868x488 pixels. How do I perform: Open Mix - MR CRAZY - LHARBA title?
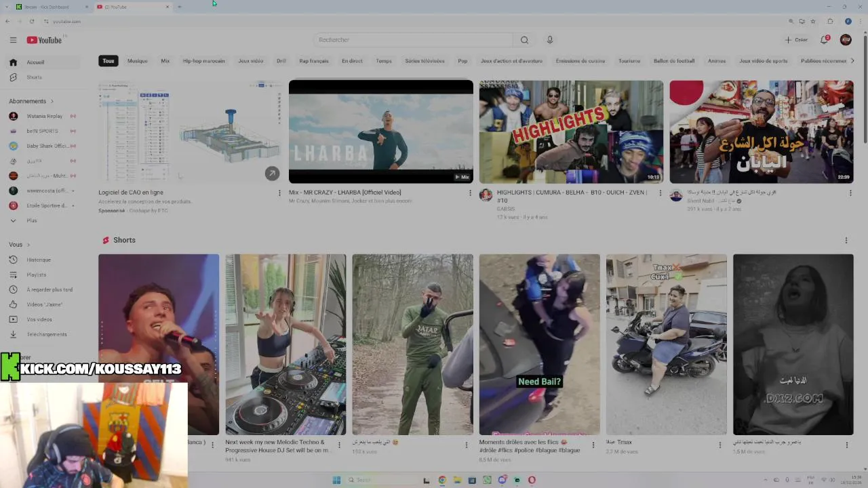(344, 192)
